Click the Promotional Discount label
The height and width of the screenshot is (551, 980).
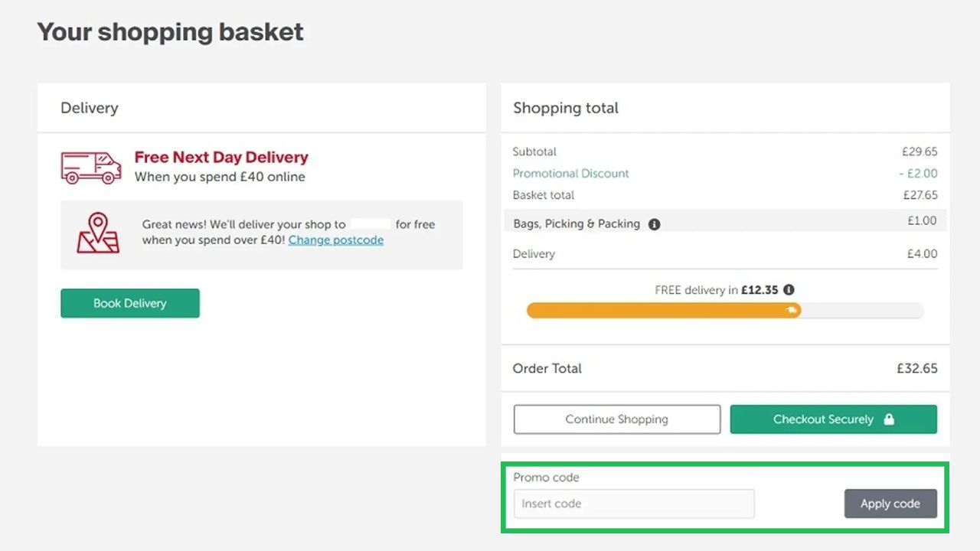570,173
